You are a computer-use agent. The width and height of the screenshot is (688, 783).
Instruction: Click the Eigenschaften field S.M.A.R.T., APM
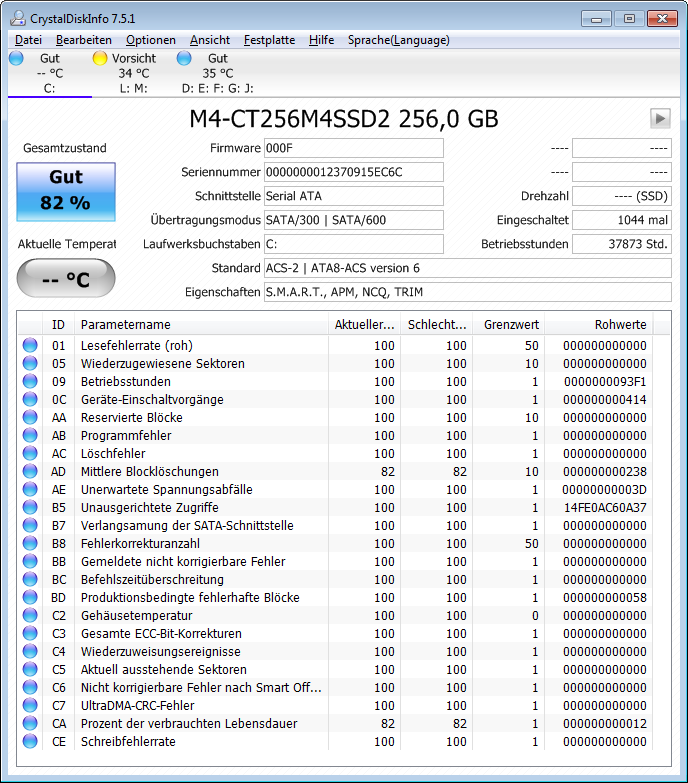[467, 292]
